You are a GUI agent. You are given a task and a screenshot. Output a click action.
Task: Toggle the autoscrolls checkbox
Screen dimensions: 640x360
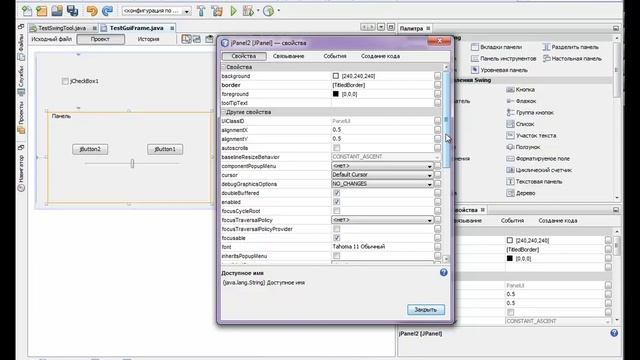click(x=336, y=148)
